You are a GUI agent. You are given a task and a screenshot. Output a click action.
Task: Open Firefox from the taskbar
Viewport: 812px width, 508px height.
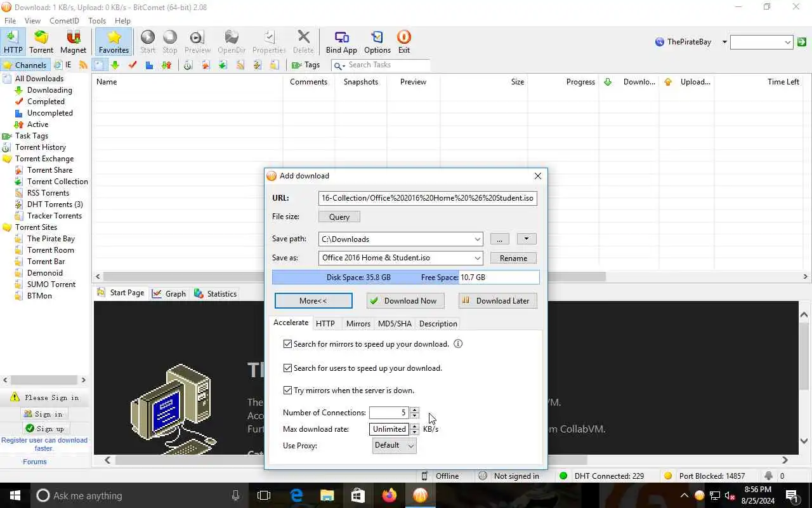[x=389, y=495]
